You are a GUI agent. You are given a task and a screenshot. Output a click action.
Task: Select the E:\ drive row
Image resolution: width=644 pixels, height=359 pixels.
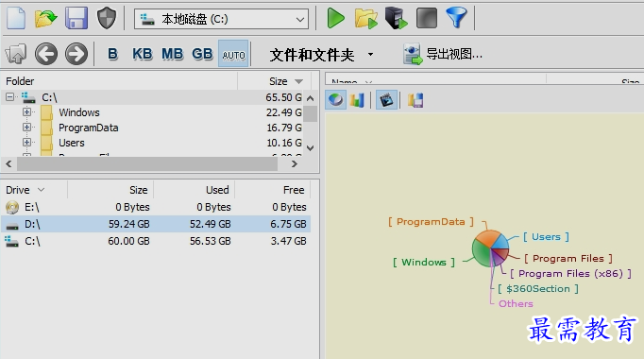(156, 207)
